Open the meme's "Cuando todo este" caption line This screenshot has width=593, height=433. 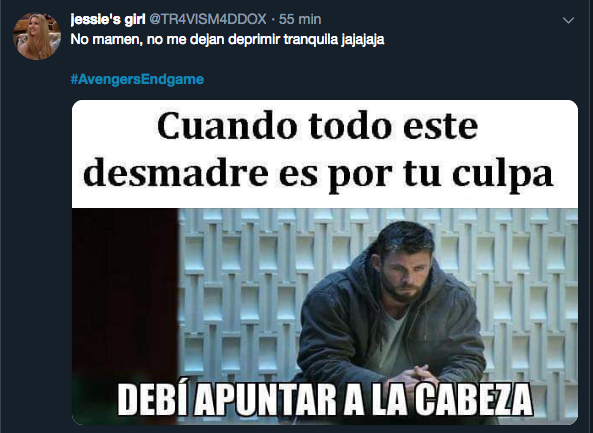click(317, 126)
